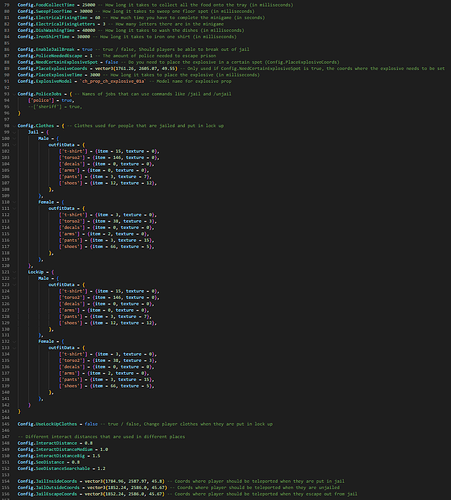Screen dimensions: 451x500
Task: Collapse the LockUp Male block at line 122
Action: 14,279
